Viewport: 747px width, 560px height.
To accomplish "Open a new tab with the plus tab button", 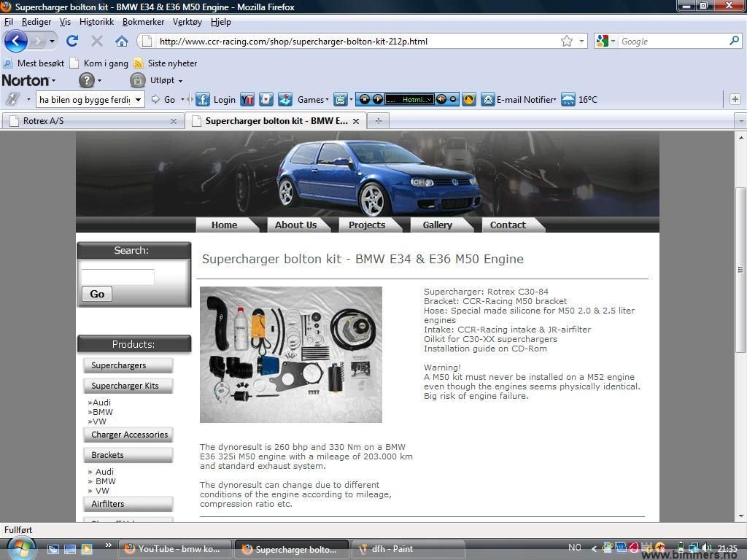I will click(x=379, y=121).
